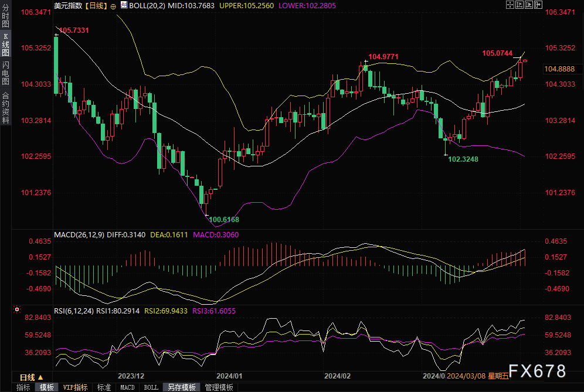This screenshot has height=392, width=584.
Task: Open 管理模板 template manager
Action: click(x=219, y=387)
